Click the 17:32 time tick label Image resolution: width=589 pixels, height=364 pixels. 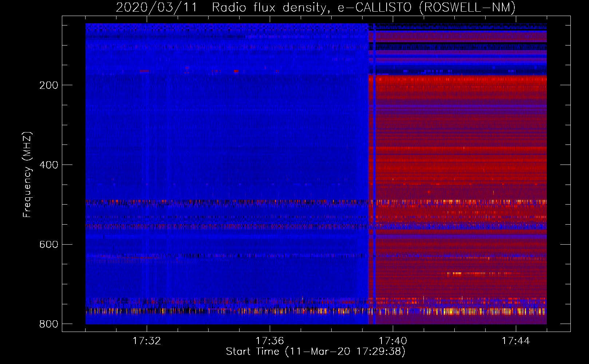coord(147,341)
